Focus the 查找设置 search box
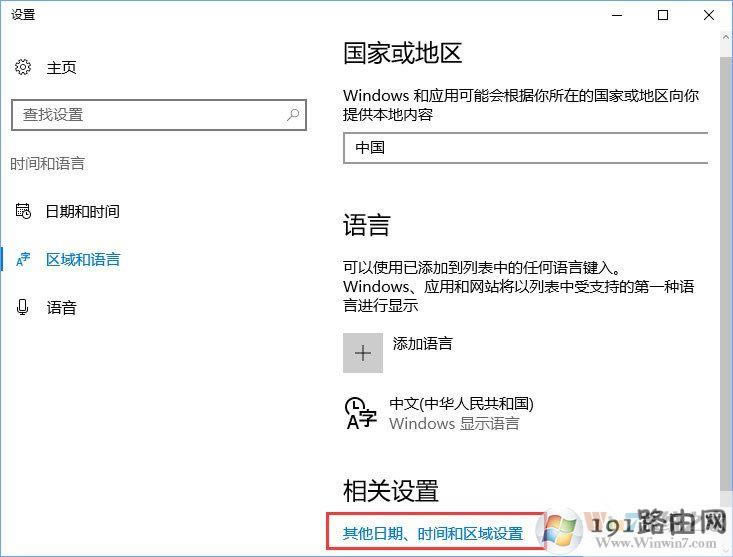The image size is (733, 557). 158,114
